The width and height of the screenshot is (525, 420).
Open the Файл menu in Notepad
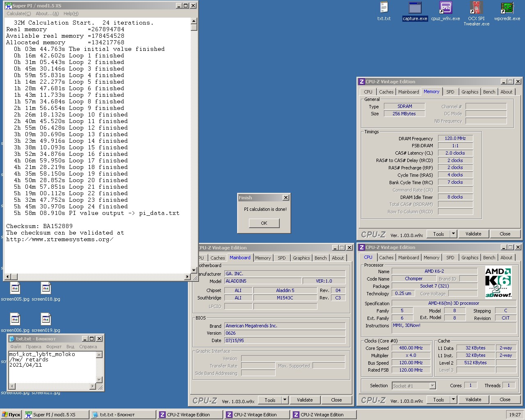point(16,347)
